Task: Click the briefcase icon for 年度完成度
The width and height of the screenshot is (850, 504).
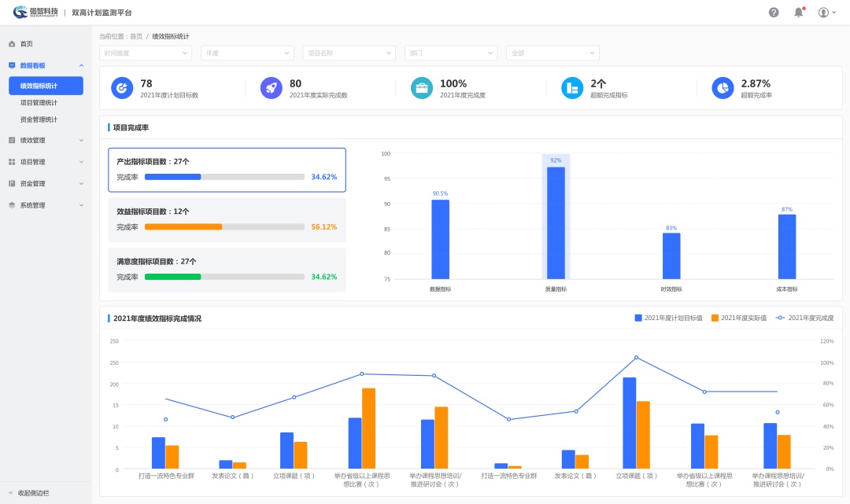Action: pyautogui.click(x=422, y=88)
